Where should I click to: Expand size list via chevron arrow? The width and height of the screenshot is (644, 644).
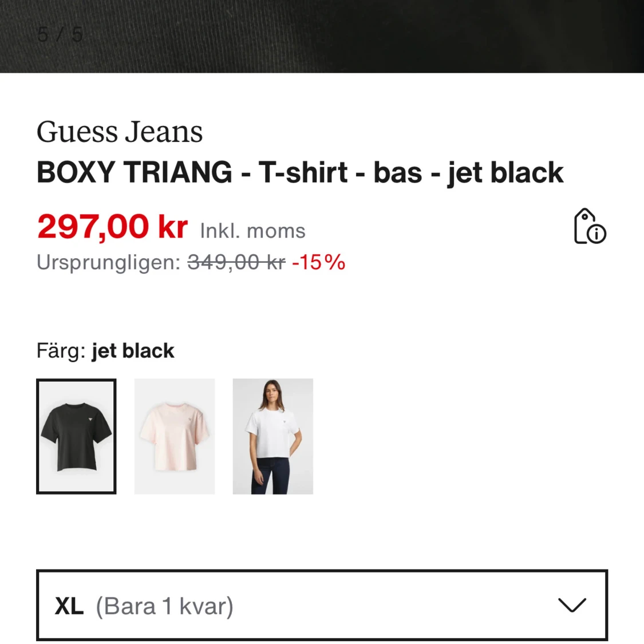coord(572,605)
